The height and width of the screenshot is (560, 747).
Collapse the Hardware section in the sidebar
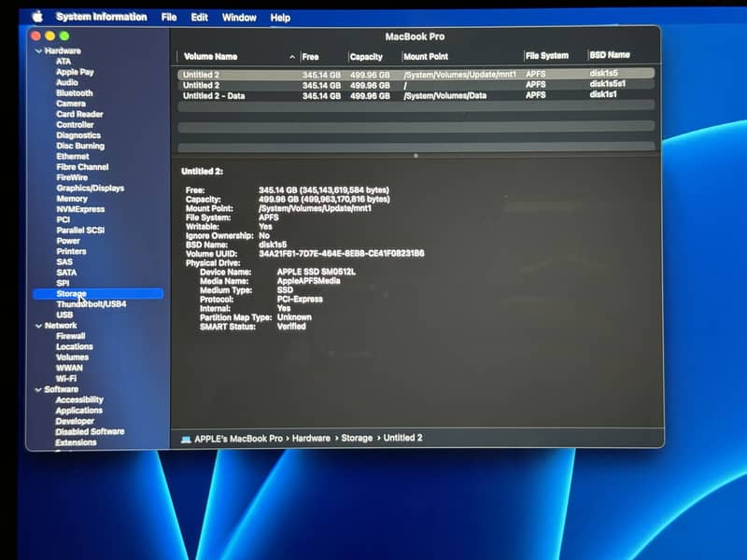point(39,49)
